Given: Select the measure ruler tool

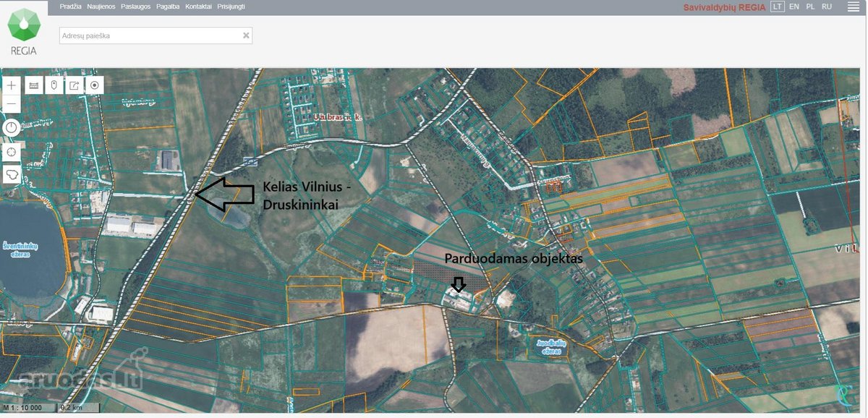Looking at the screenshot, I should [x=33, y=85].
